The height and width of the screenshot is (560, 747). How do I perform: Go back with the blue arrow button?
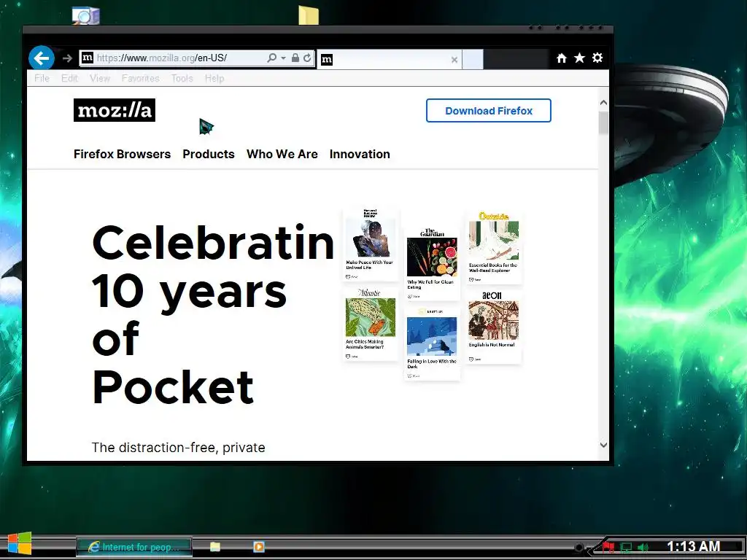42,58
